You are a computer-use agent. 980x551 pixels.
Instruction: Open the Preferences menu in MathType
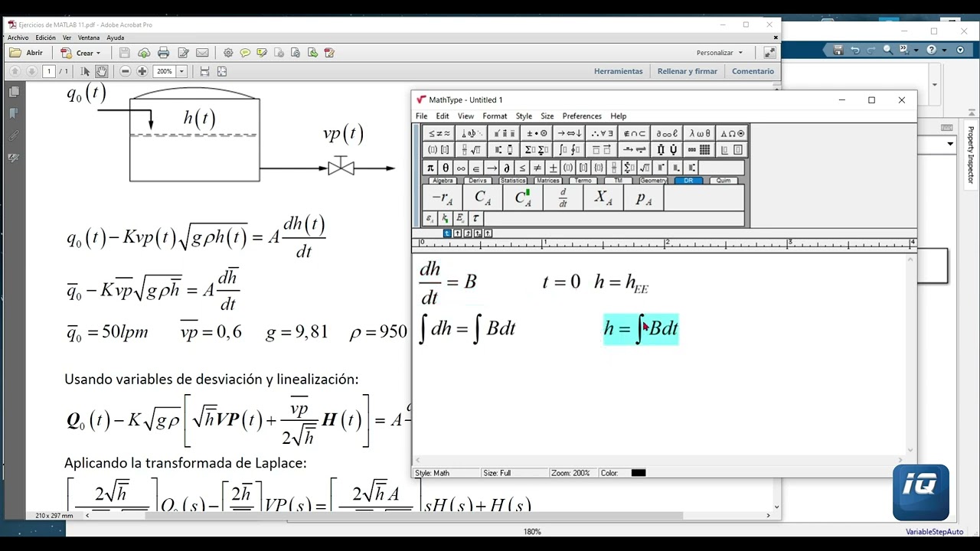pos(582,116)
